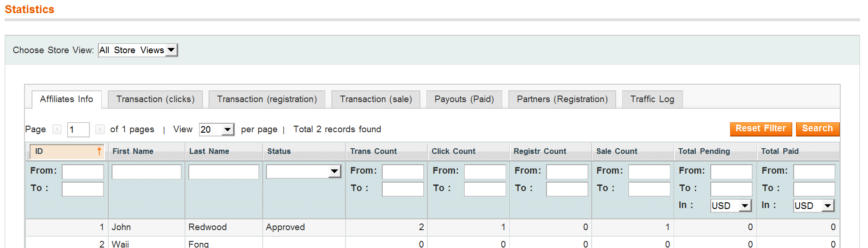Open the Status filter dropdown
Image resolution: width=868 pixels, height=248 pixels.
click(x=304, y=171)
